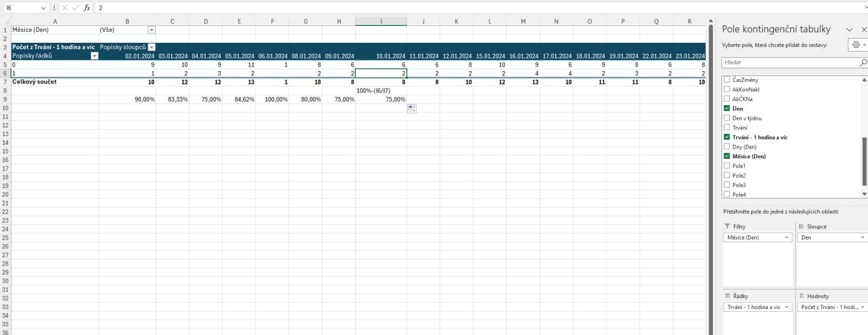
Task: Uncheck the Měsíce (Den) field checkbox
Action: (727, 156)
